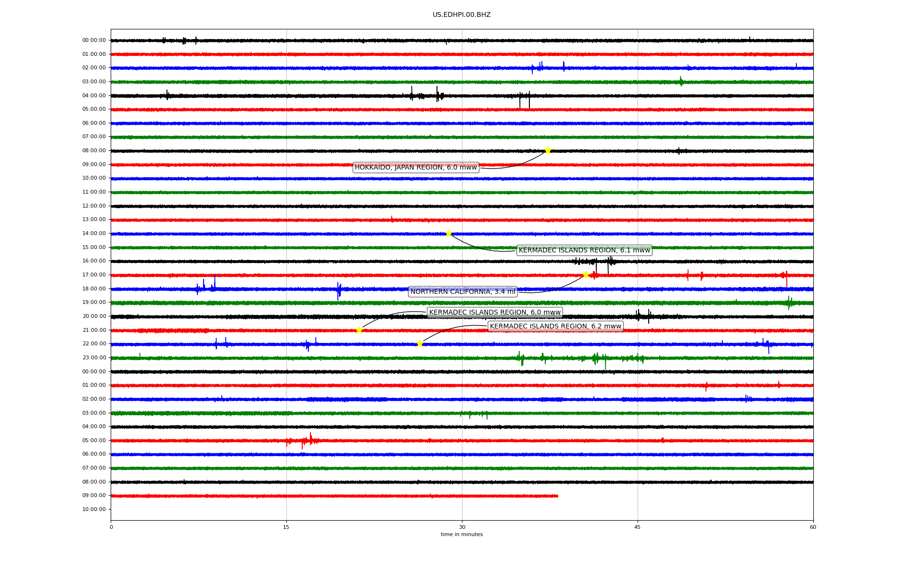The width and height of the screenshot is (924, 578).
Task: Select the KERMADEC ISLANDS REGION, 6.0 mww label
Action: (x=495, y=313)
